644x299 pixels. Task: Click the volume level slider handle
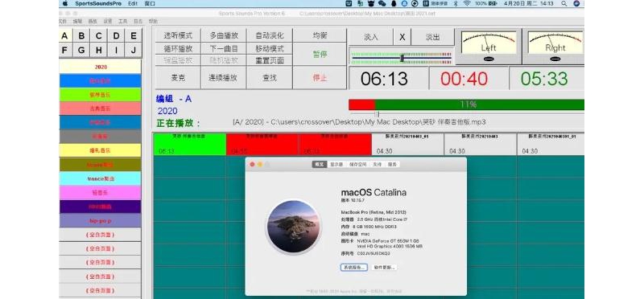(x=402, y=58)
